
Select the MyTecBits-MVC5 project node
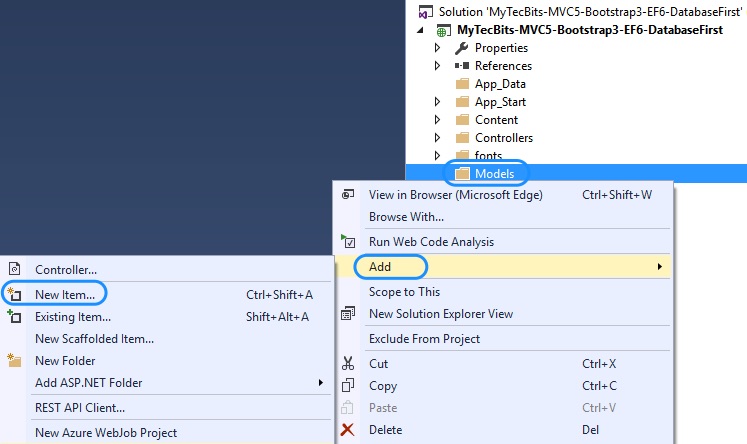pos(590,30)
